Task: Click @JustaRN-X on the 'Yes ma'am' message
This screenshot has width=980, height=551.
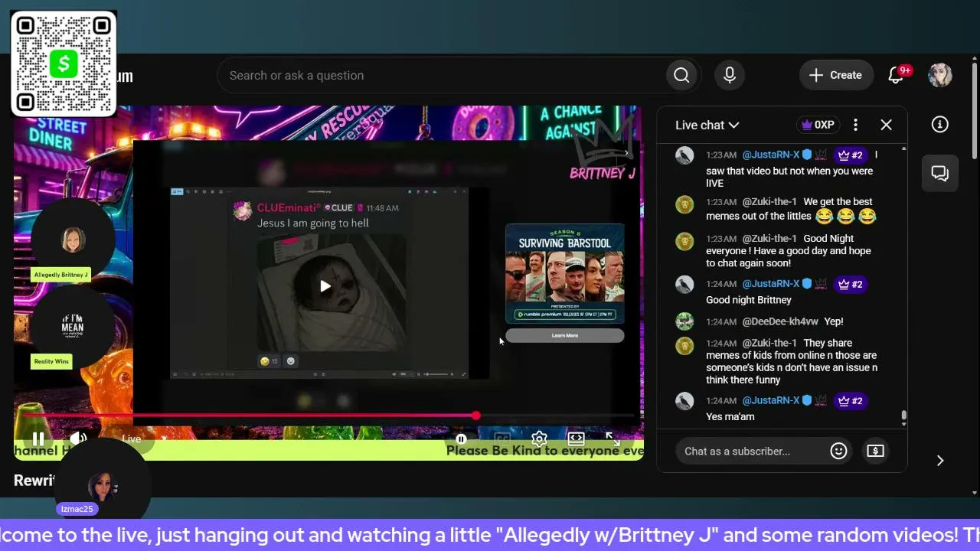Action: tap(771, 401)
